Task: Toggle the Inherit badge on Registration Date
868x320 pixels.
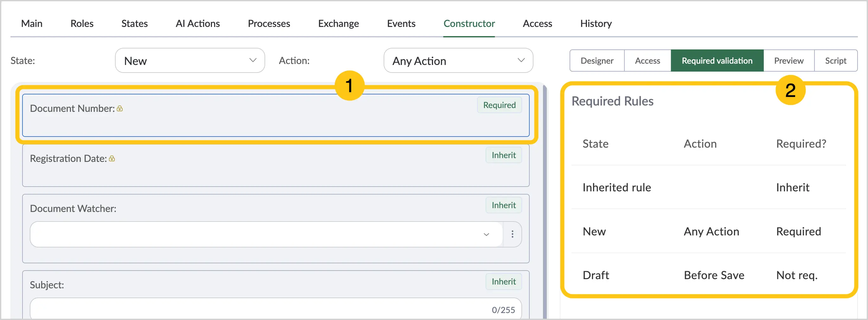Action: point(504,155)
